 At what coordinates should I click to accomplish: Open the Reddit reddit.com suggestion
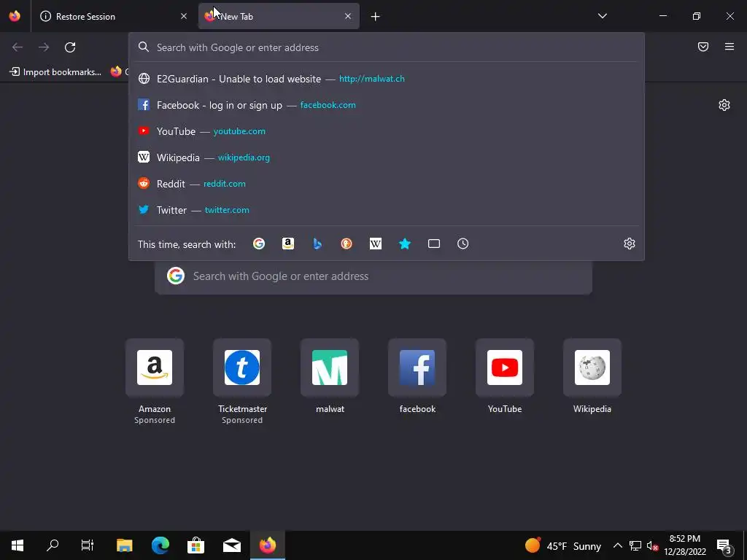tap(387, 183)
